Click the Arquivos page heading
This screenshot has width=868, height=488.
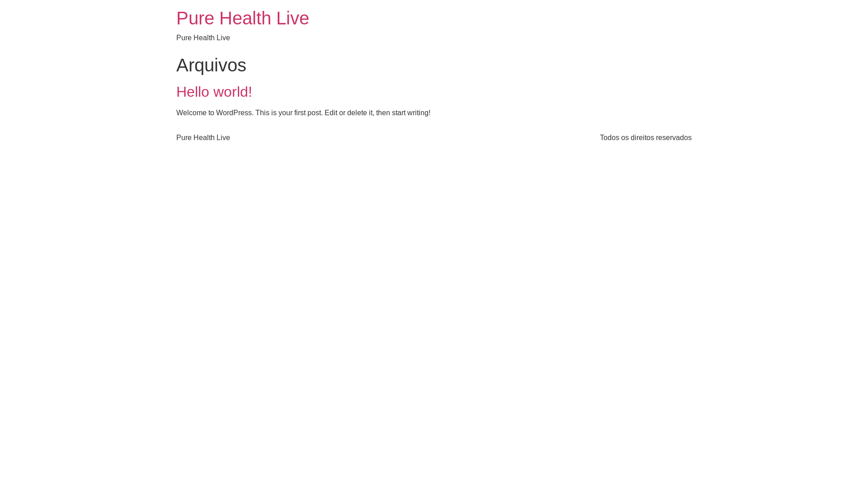(x=211, y=65)
